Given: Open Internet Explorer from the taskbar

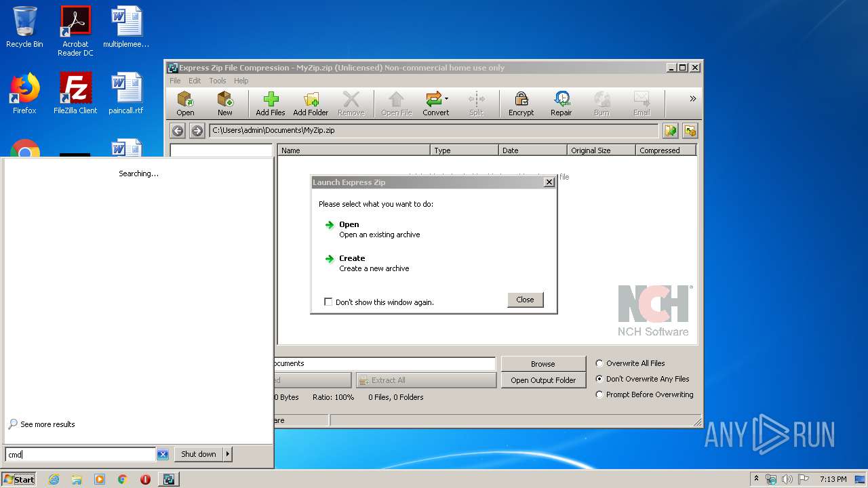Looking at the screenshot, I should pos(54,479).
